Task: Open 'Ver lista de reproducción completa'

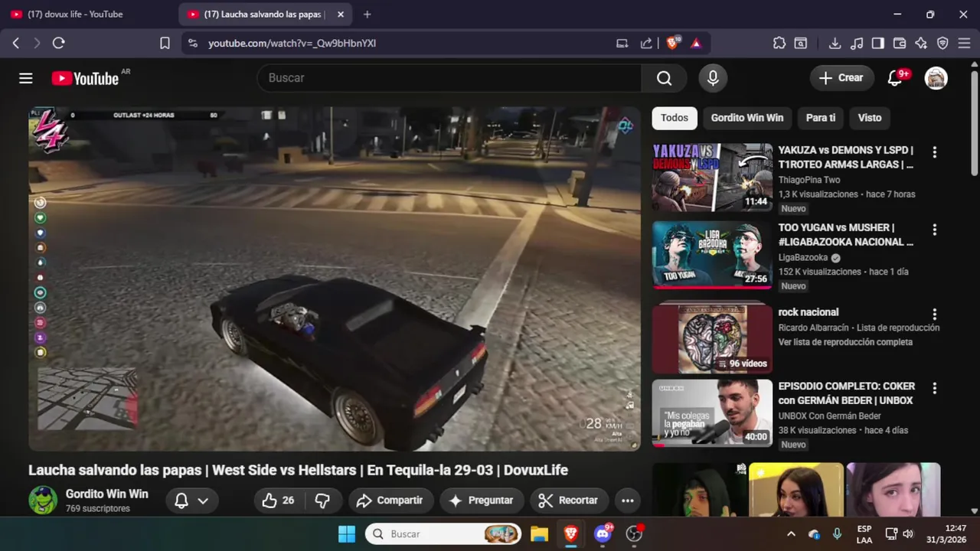Action: click(845, 342)
